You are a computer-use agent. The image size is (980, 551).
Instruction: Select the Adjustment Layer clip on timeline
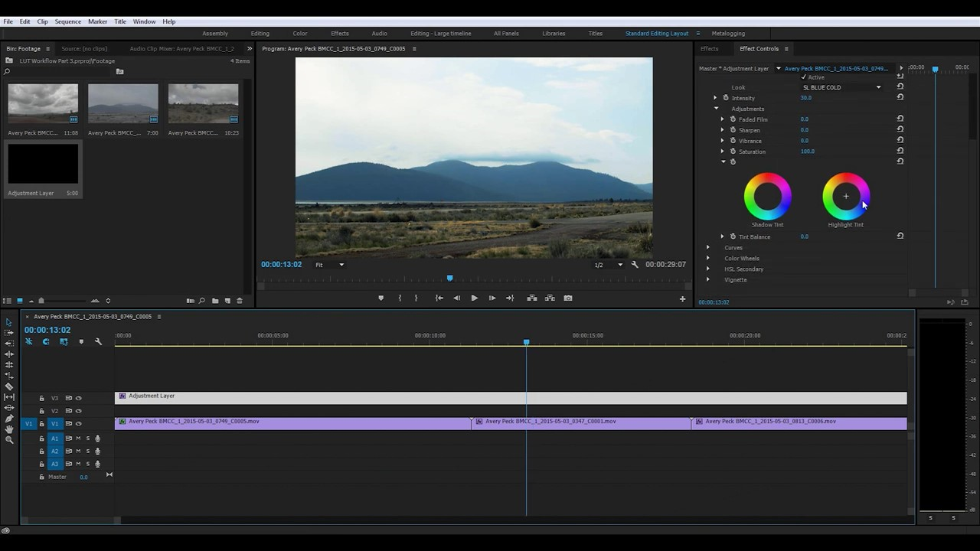click(x=306, y=397)
